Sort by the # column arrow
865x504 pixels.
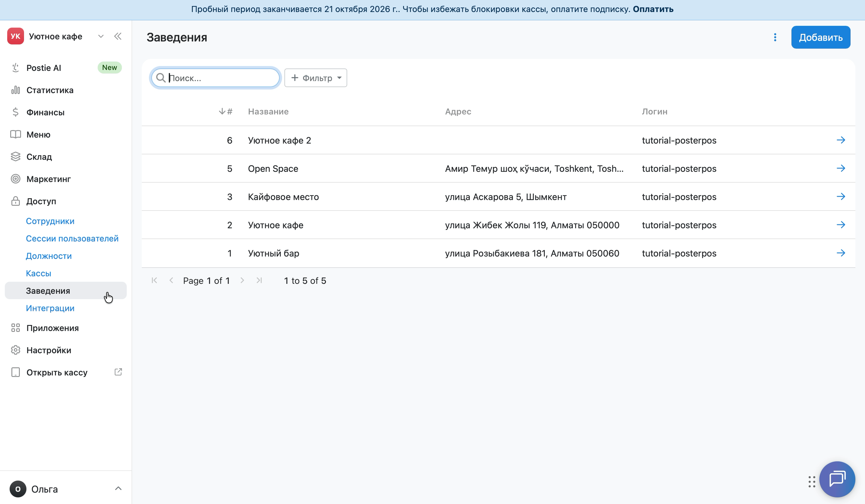coord(222,111)
